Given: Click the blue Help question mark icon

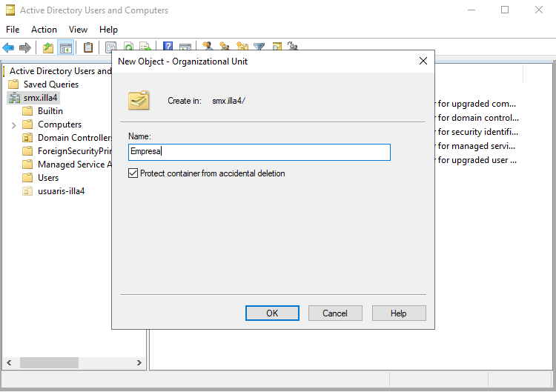Looking at the screenshot, I should [168, 48].
